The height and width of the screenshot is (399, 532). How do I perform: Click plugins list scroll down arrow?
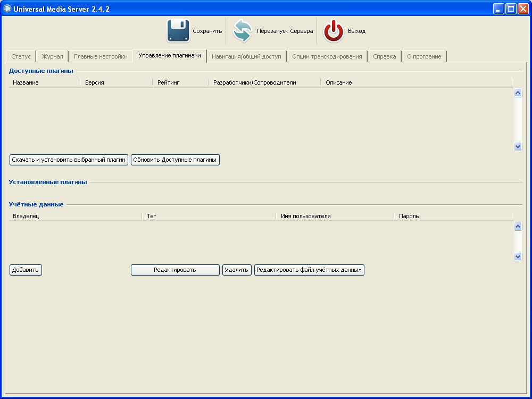518,147
